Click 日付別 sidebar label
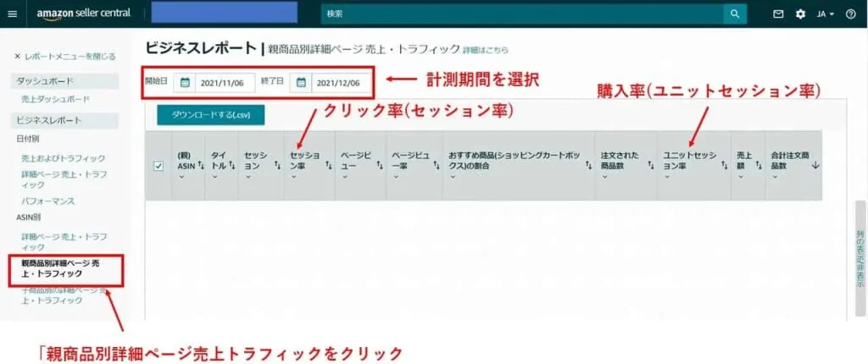This screenshot has height=364, width=868. pos(28,138)
